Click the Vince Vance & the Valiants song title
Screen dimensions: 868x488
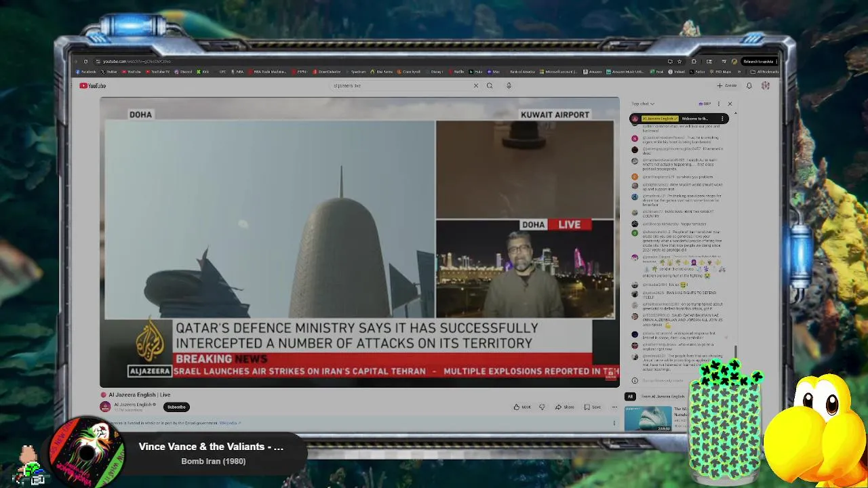click(x=211, y=447)
